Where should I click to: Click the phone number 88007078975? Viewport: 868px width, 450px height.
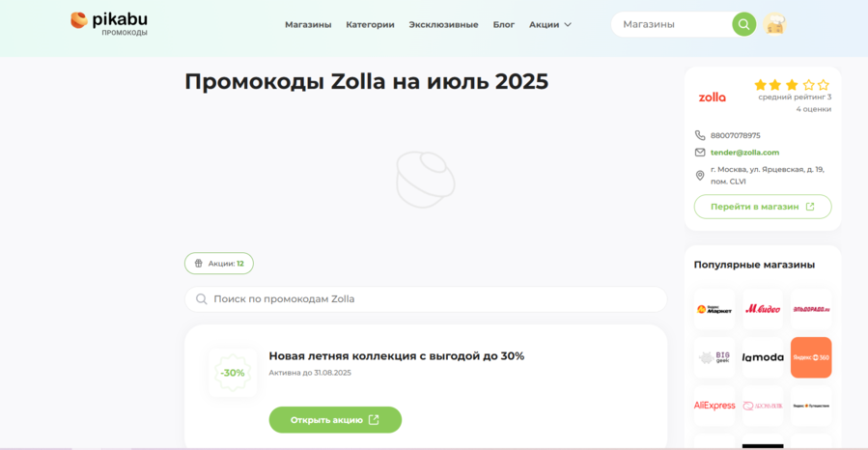tap(735, 135)
